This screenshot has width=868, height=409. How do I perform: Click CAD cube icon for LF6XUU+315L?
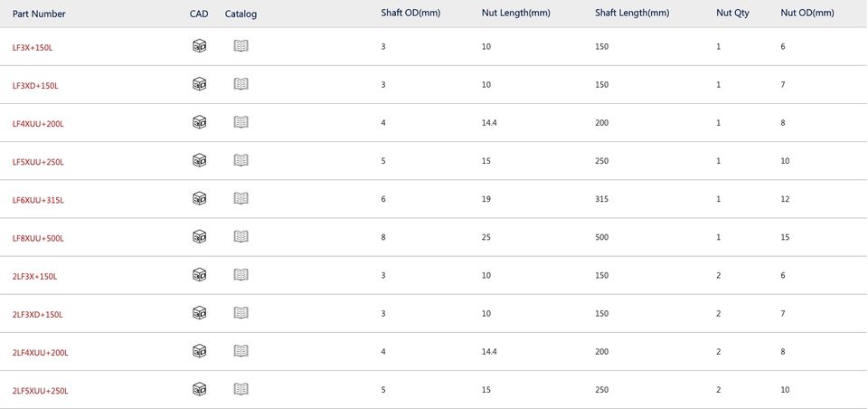point(199,198)
